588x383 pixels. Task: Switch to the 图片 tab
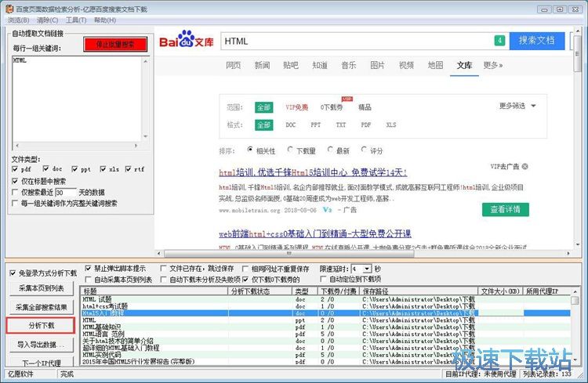(x=378, y=65)
